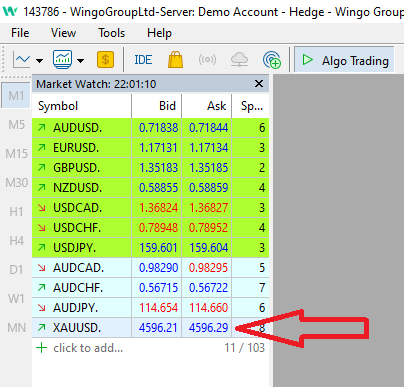This screenshot has width=404, height=387.
Task: Select the NZDUSD. symbol row
Action: [x=150, y=188]
